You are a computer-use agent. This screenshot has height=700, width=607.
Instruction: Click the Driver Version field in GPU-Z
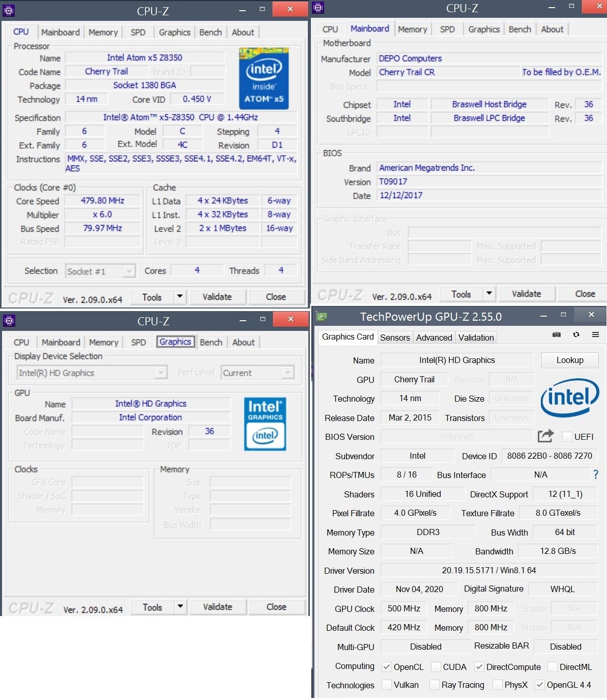coord(489,570)
